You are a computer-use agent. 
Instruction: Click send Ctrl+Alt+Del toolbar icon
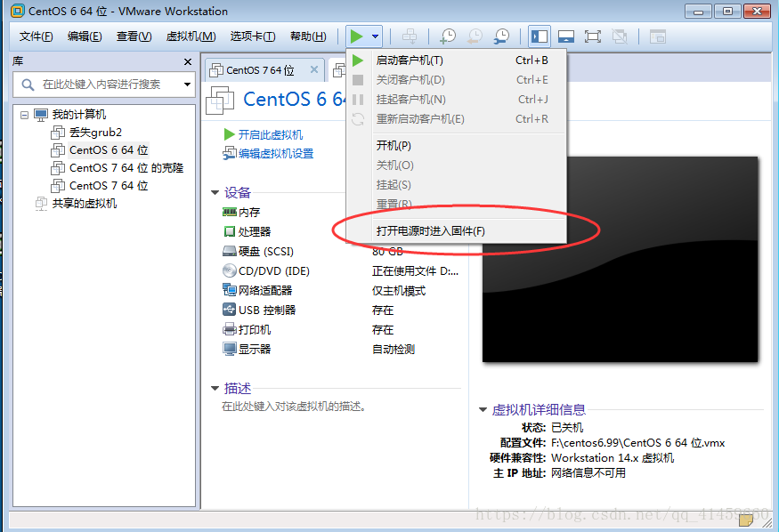(x=410, y=36)
